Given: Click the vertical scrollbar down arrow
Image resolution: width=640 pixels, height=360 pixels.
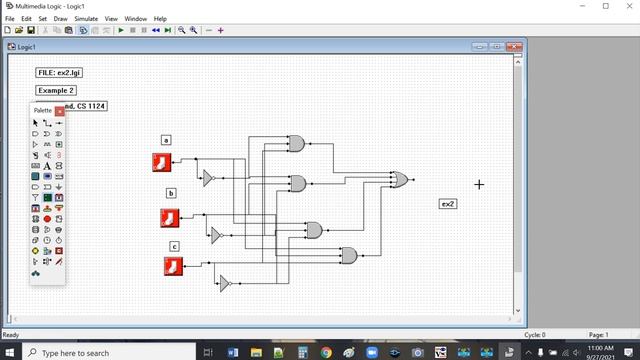Looking at the screenshot, I should tap(518, 311).
